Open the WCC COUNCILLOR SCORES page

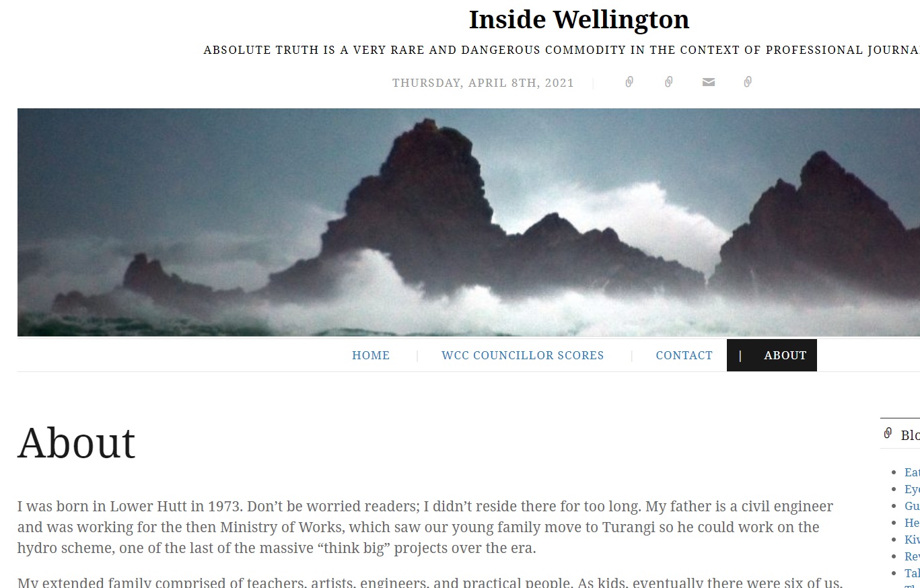523,355
